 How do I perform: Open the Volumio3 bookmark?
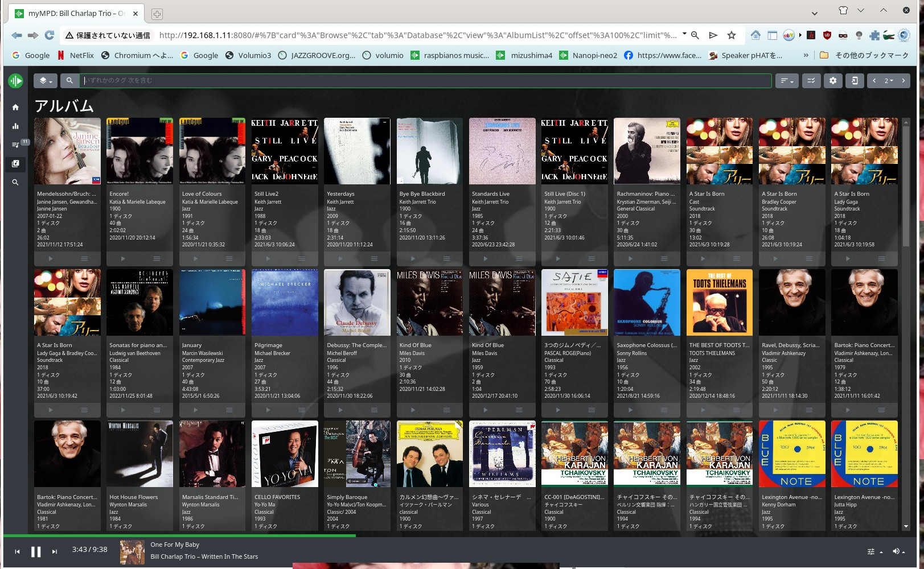248,55
